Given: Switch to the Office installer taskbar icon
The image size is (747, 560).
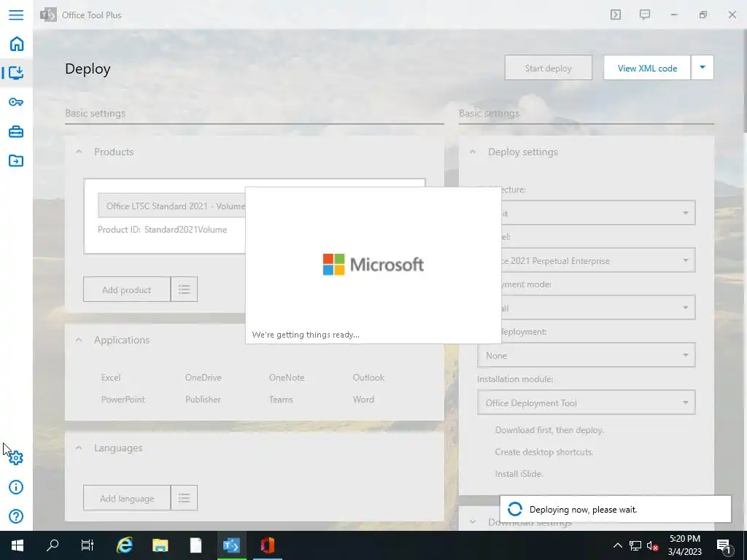Looking at the screenshot, I should 267,545.
